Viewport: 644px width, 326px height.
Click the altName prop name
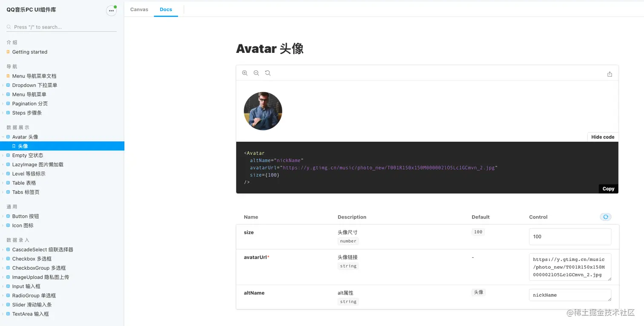pos(254,293)
